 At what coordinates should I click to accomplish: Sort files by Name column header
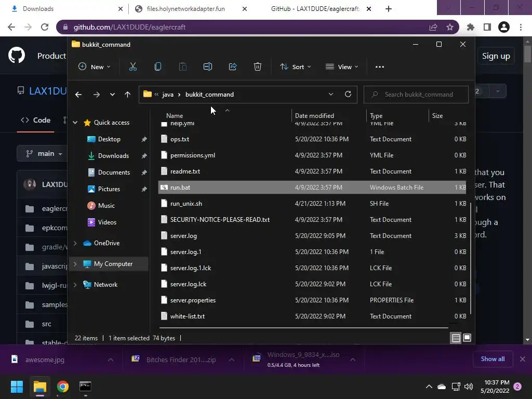[175, 116]
